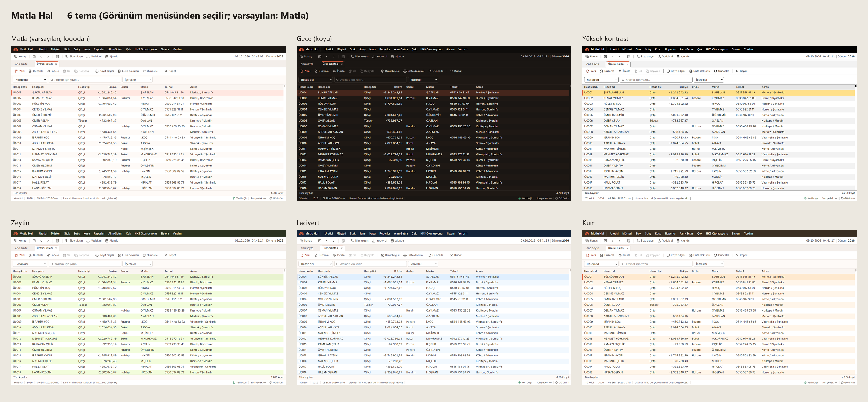Click Düzenle edit icon in Gece theme panel
868x402 pixels.
(x=316, y=71)
